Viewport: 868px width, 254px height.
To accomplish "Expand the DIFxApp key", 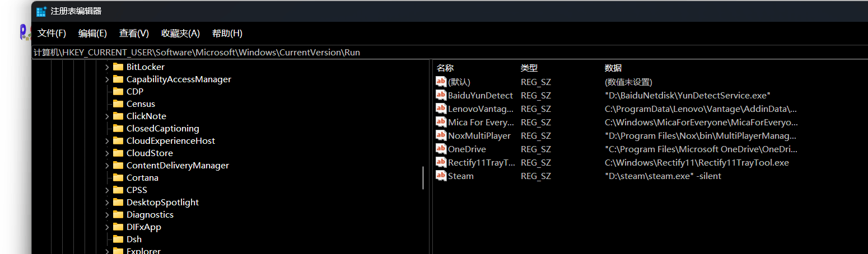I will pos(107,227).
